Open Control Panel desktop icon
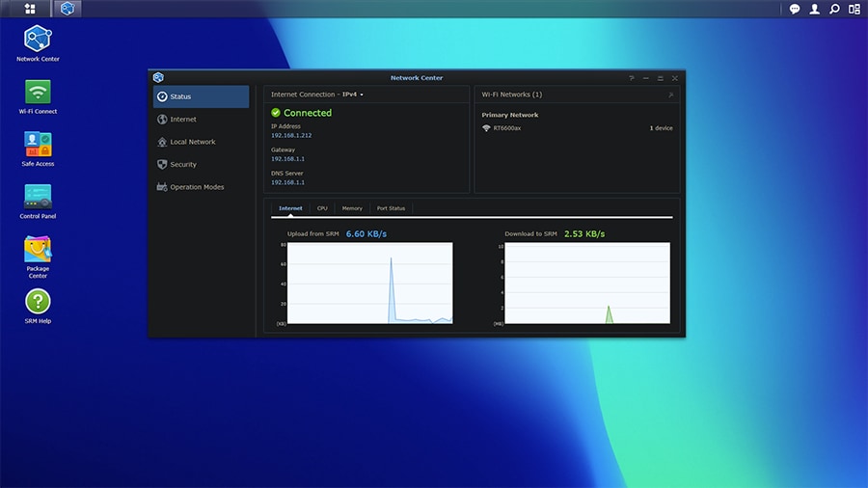 point(38,197)
